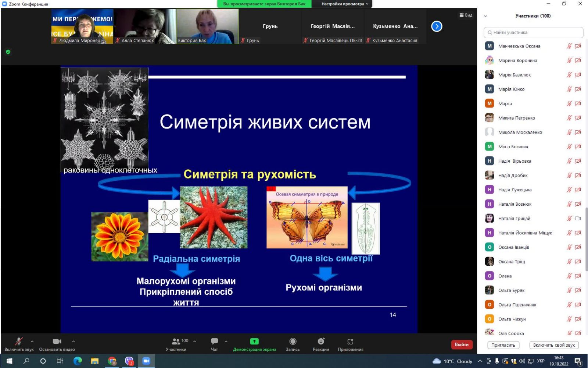588x368 pixels.
Task: Open the Вид view menu
Action: (x=466, y=15)
